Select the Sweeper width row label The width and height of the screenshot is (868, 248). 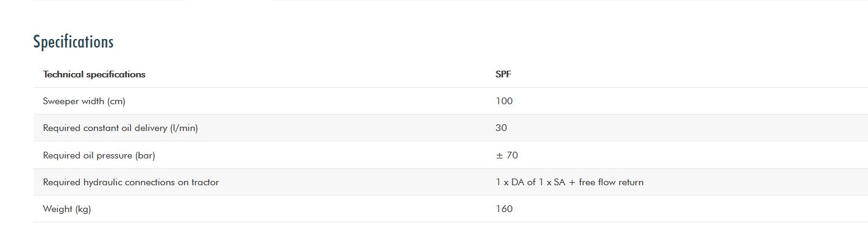coord(83,101)
